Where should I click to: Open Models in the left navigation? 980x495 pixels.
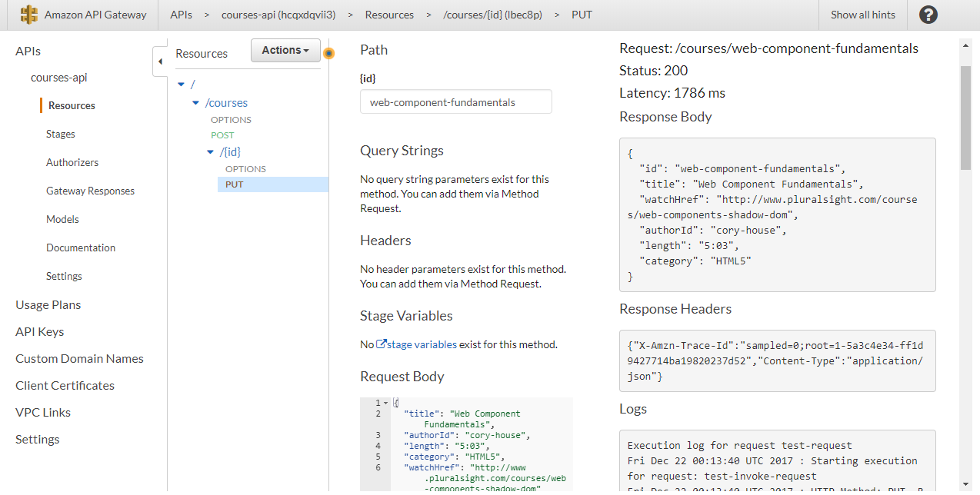point(62,220)
